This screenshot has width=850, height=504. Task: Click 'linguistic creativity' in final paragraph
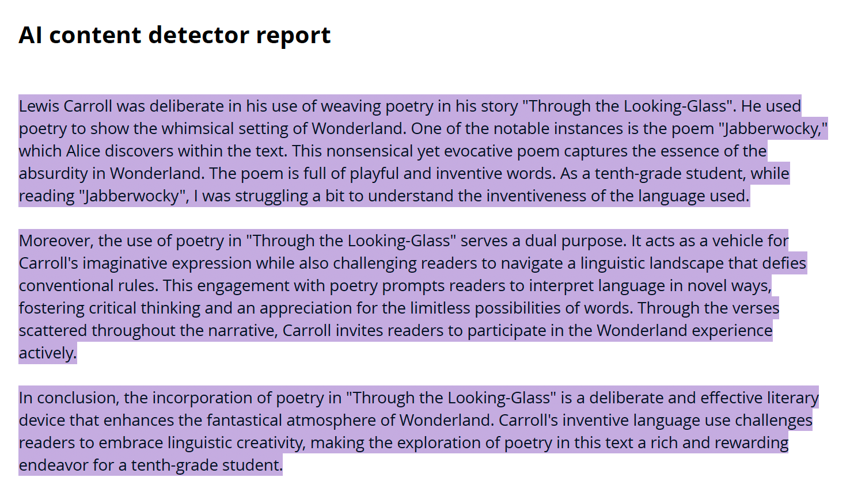[236, 443]
